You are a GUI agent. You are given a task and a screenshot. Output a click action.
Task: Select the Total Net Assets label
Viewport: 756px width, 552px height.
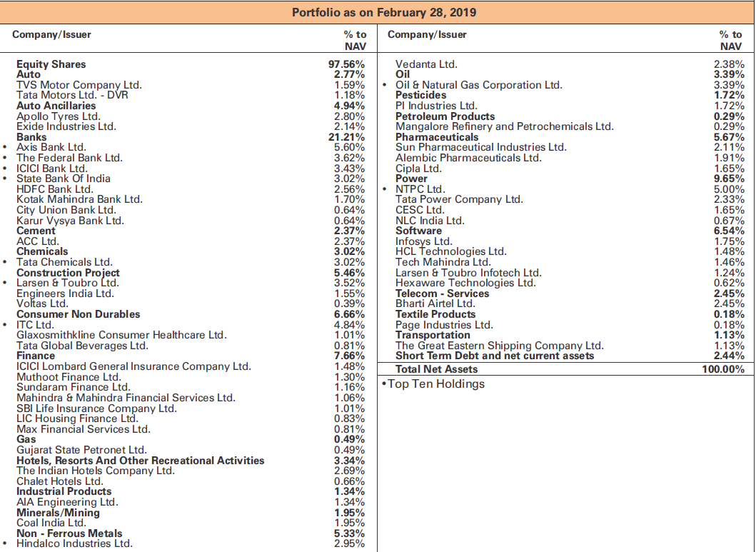(x=436, y=369)
